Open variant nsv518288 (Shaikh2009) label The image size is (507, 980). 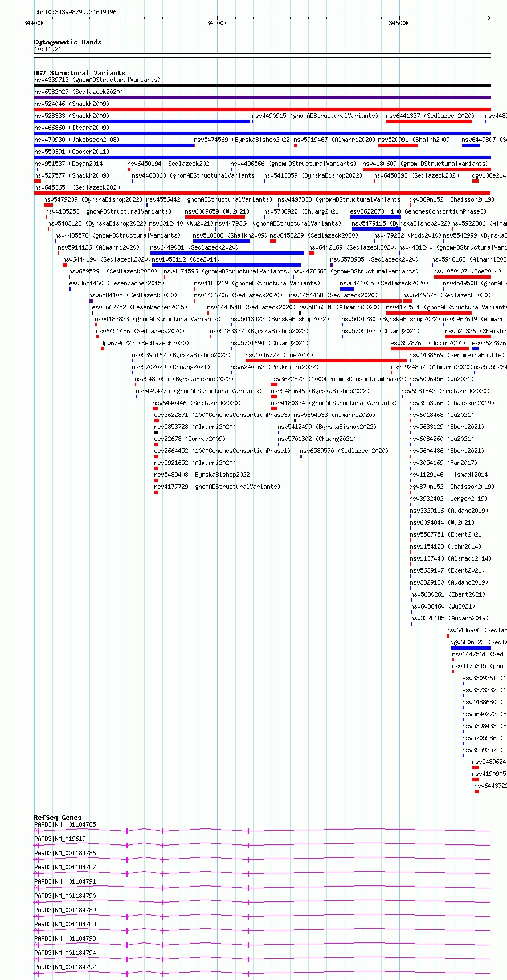[x=230, y=235]
